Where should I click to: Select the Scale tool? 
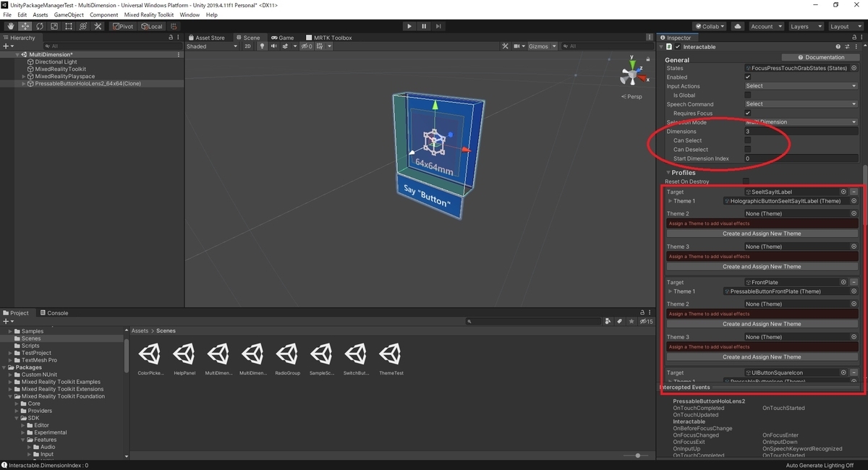tap(54, 26)
